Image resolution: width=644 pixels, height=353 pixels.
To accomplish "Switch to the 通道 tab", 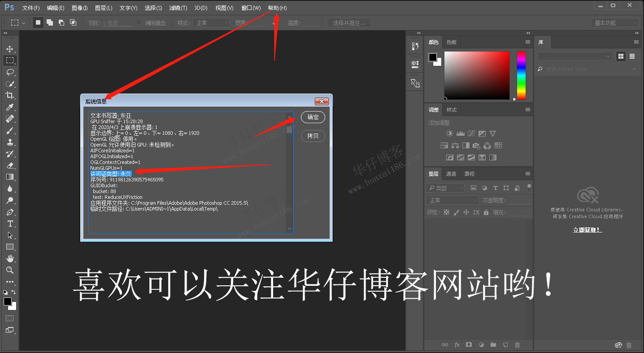I will point(451,174).
